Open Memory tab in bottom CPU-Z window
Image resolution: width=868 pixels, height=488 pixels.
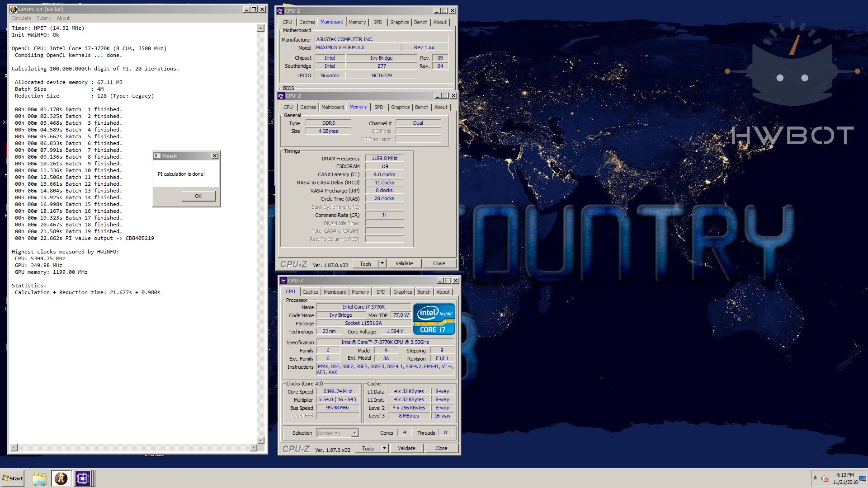click(360, 292)
